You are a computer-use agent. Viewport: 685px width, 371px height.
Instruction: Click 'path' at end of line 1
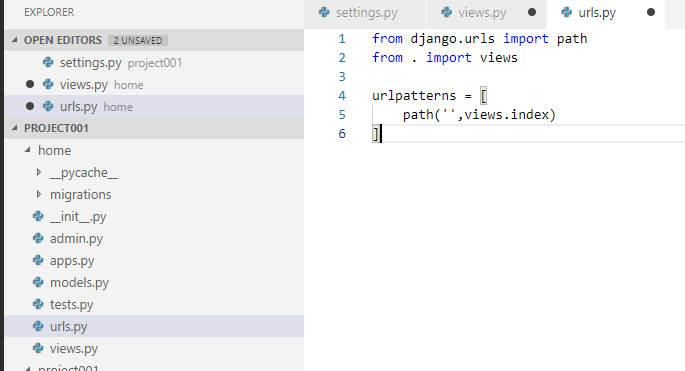tap(572, 39)
